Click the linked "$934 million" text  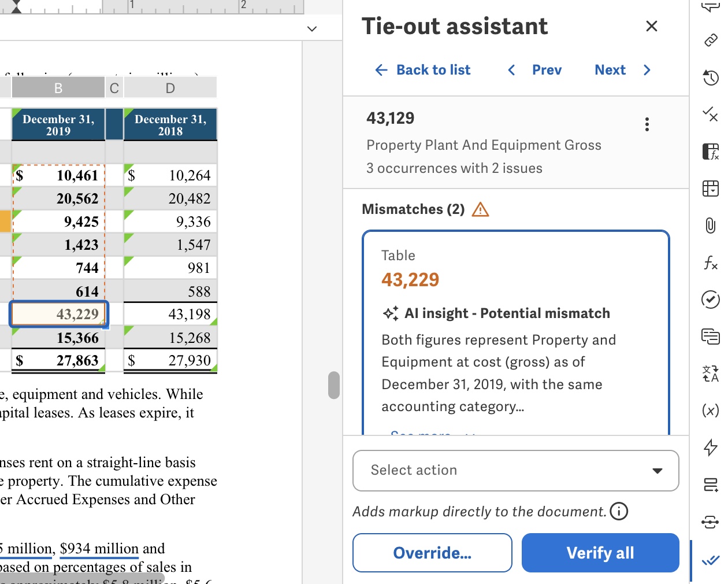99,548
